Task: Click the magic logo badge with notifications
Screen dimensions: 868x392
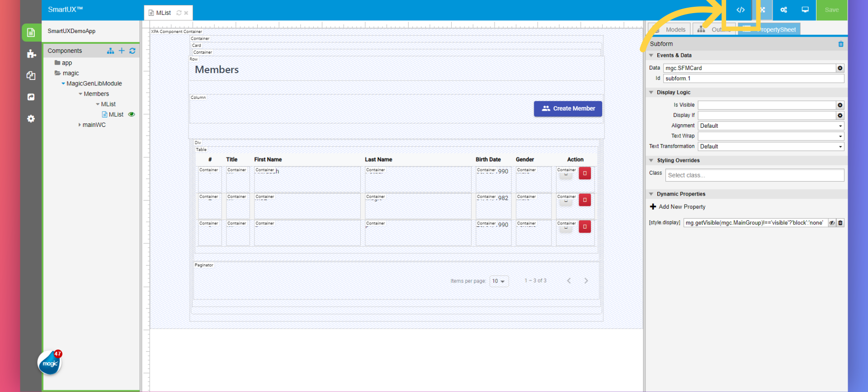Action: 50,363
